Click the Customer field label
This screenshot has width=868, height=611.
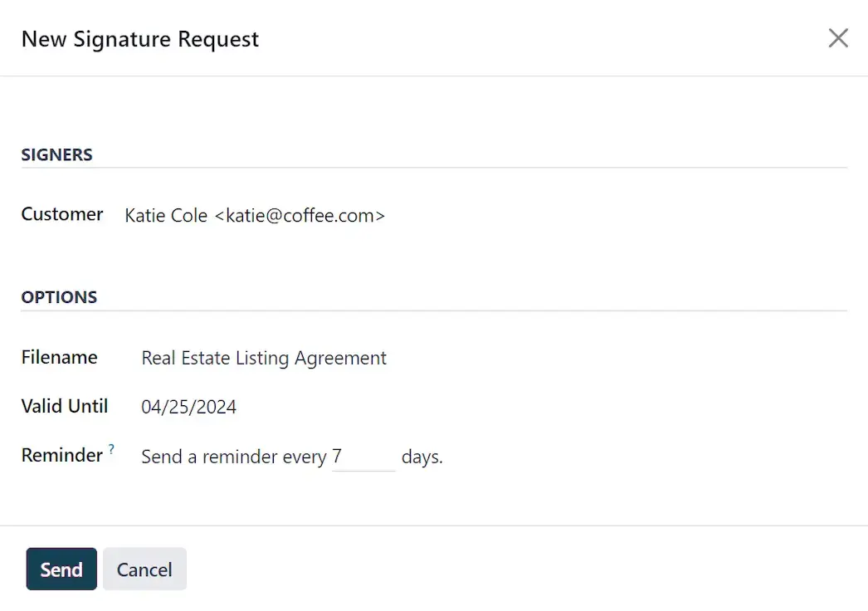click(x=62, y=214)
